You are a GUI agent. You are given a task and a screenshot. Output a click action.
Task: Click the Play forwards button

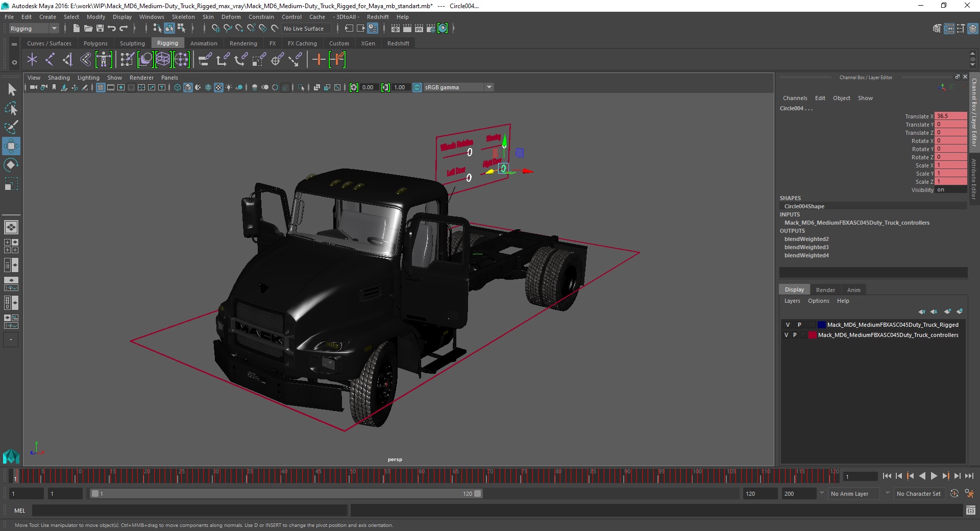934,476
